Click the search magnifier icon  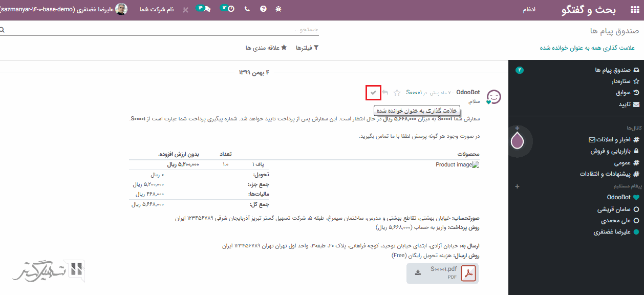click(2, 30)
